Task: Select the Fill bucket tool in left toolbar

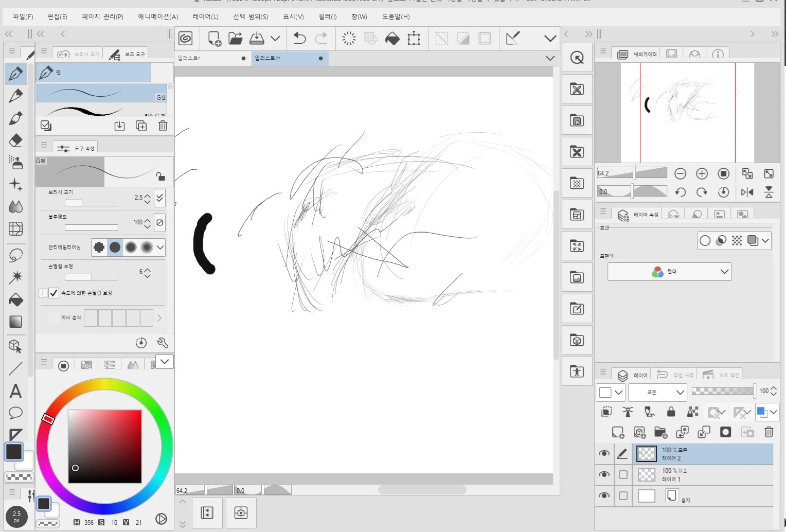Action: pos(15,300)
